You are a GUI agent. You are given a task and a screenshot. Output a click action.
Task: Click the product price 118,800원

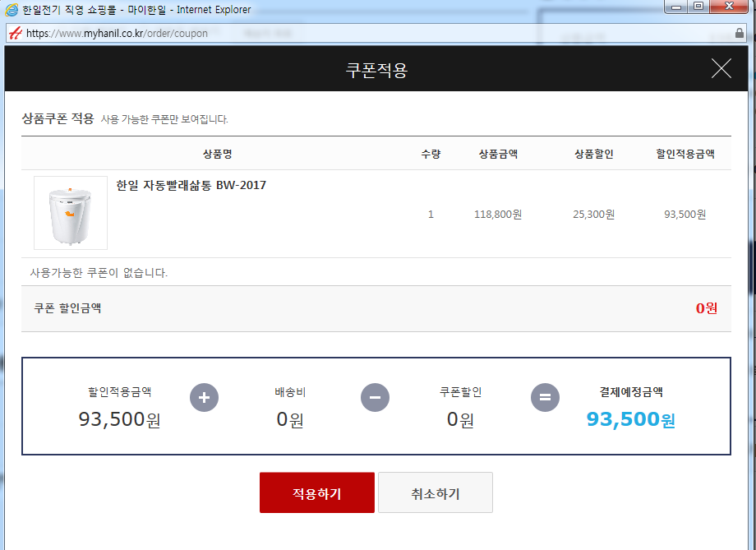pos(498,215)
